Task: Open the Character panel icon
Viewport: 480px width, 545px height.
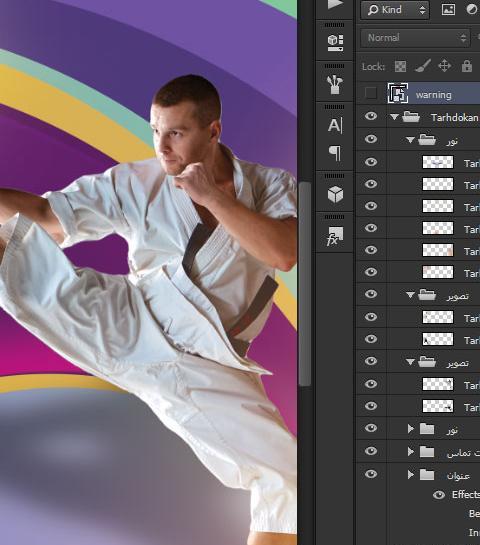Action: [335, 125]
